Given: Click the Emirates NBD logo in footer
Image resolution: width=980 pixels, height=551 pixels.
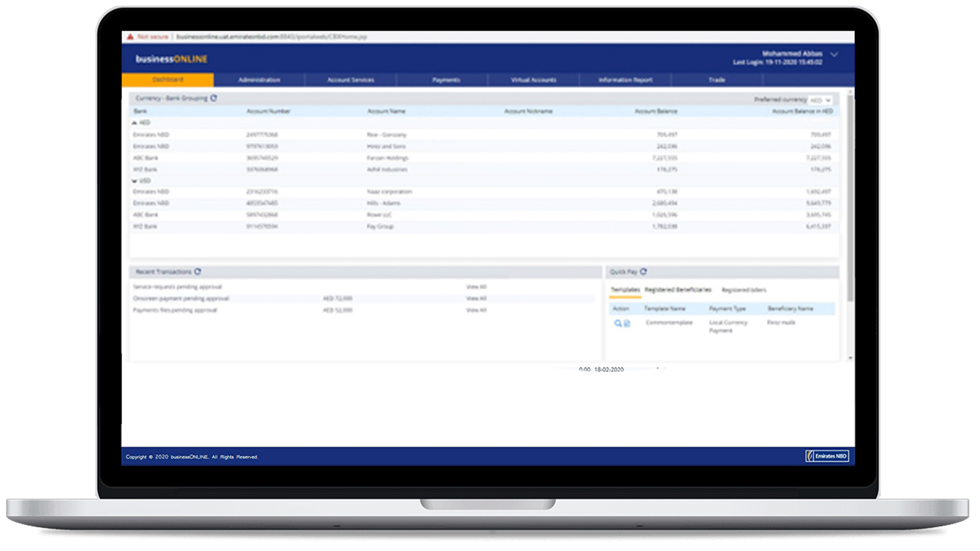Looking at the screenshot, I should pyautogui.click(x=827, y=456).
